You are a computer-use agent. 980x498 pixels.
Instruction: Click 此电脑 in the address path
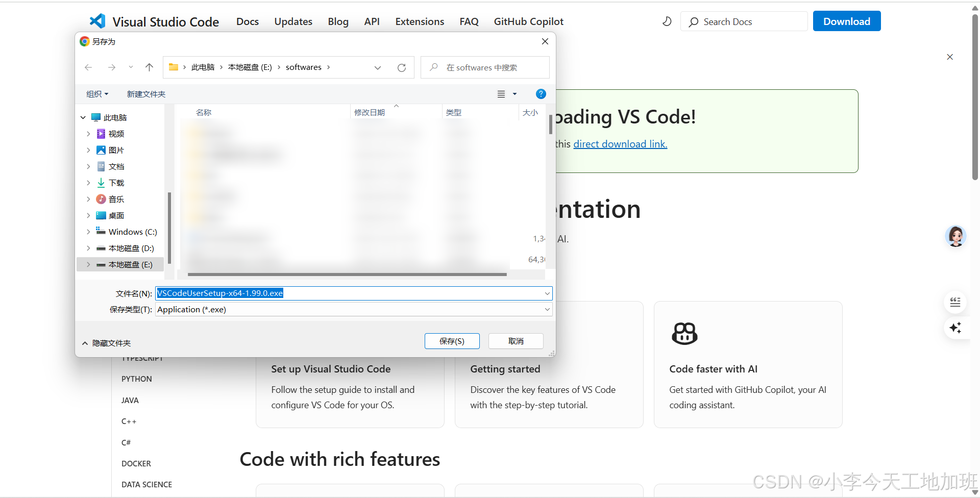pyautogui.click(x=203, y=67)
